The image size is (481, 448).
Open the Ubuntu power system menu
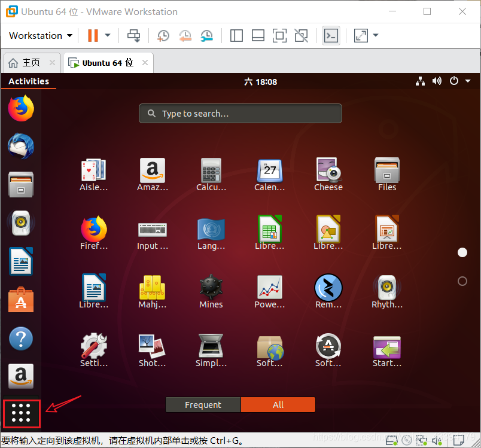click(457, 81)
